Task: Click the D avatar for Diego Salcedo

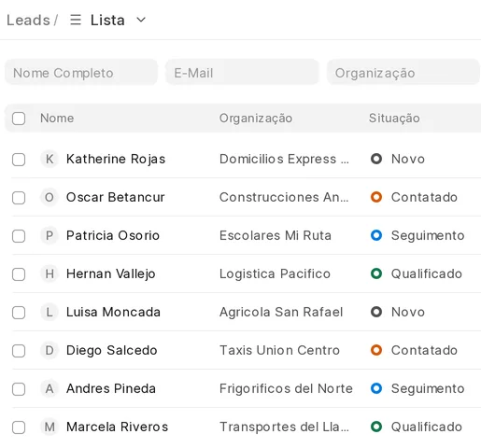Action: tap(50, 350)
